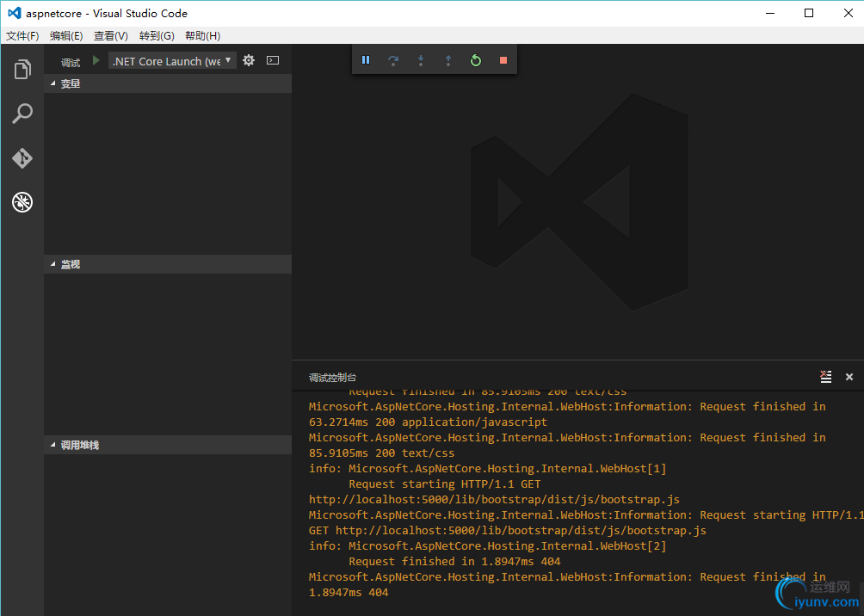Restart the debug session with the green icon

point(476,60)
